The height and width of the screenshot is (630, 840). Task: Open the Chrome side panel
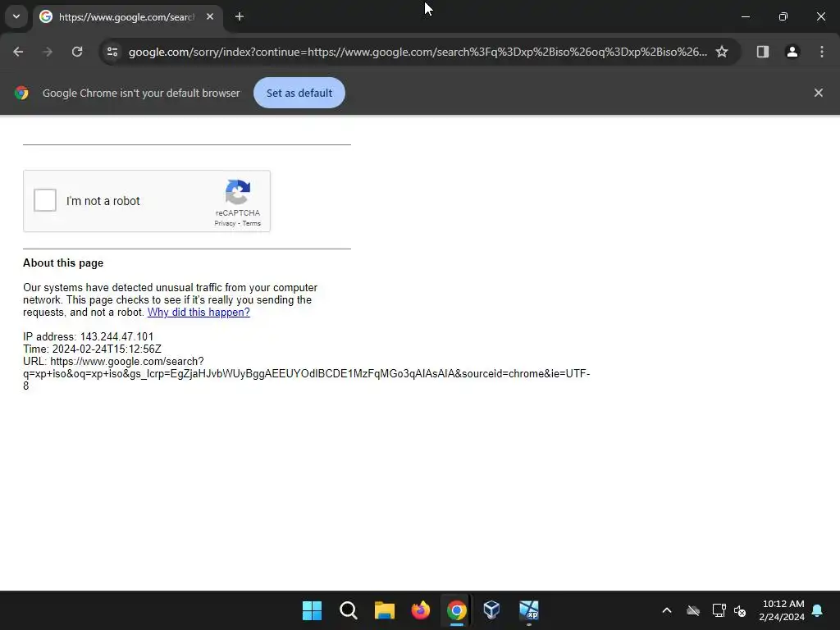click(763, 52)
